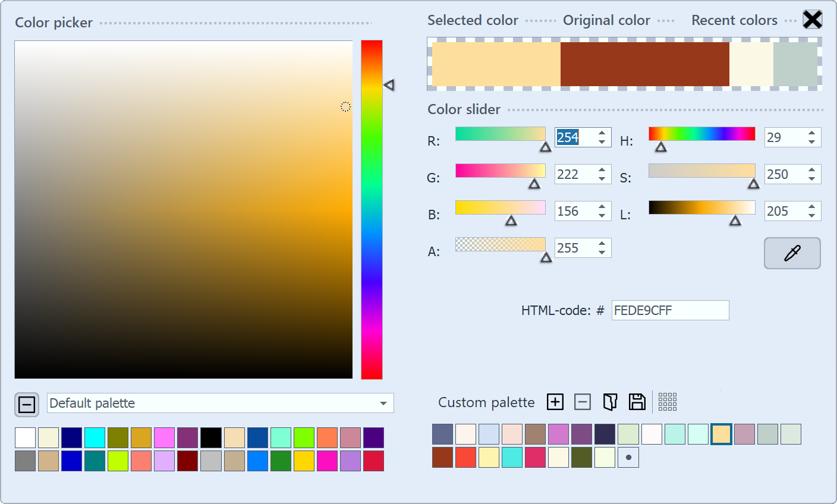Open a saved custom palette file

[x=609, y=402]
